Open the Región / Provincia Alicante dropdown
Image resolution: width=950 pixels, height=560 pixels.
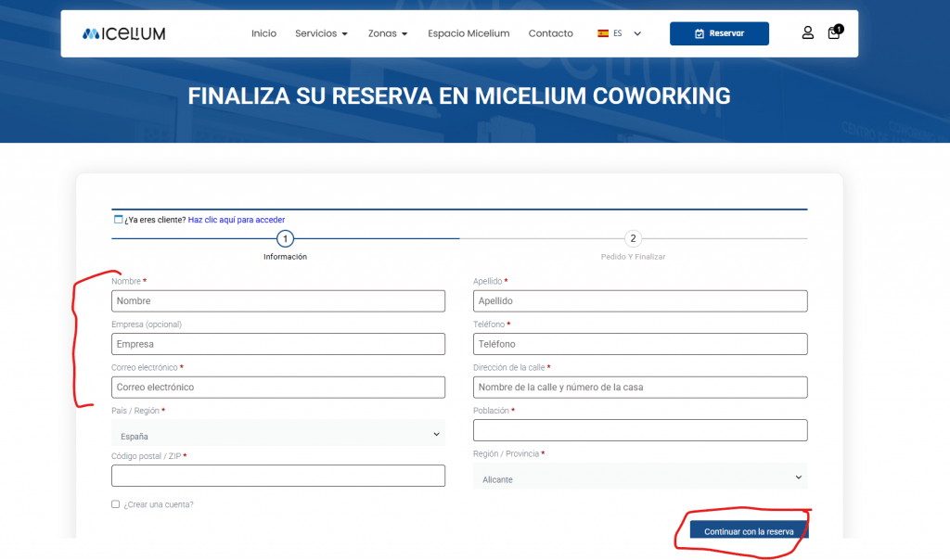(639, 477)
